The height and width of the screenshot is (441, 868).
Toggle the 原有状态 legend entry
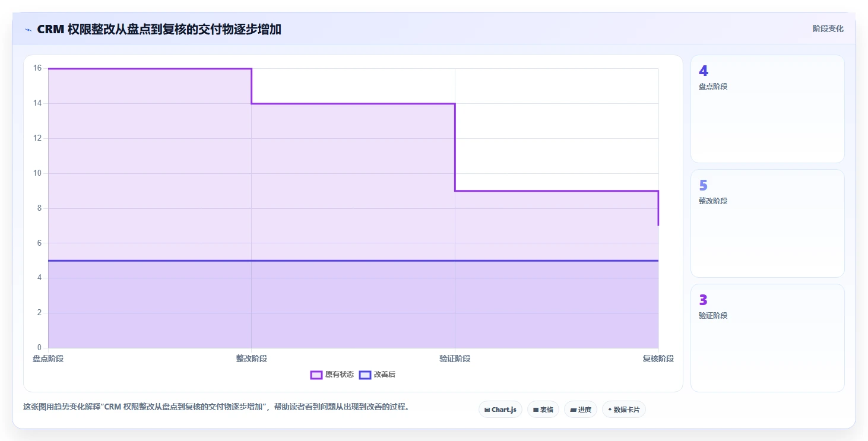click(332, 375)
